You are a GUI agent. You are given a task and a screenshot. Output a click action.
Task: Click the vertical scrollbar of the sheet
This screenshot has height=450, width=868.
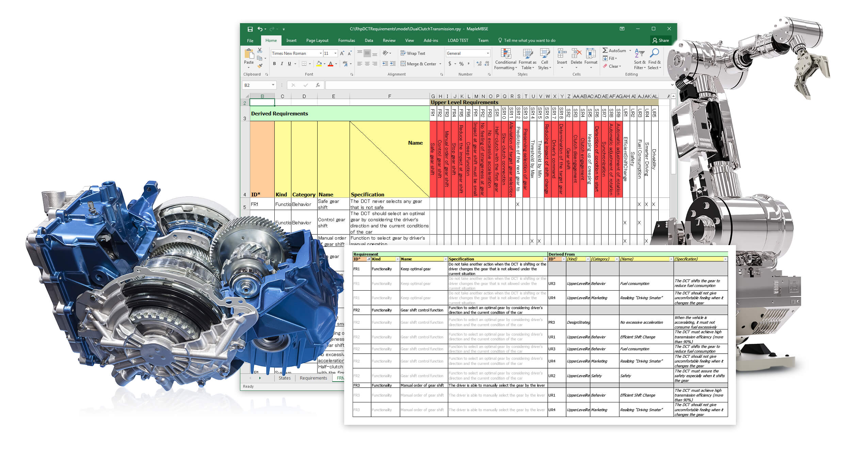tap(673, 136)
